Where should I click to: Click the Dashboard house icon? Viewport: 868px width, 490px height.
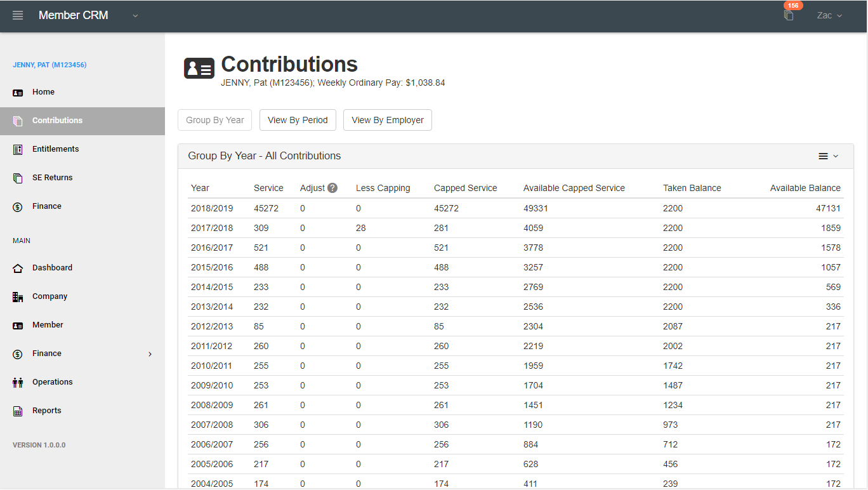click(x=18, y=268)
